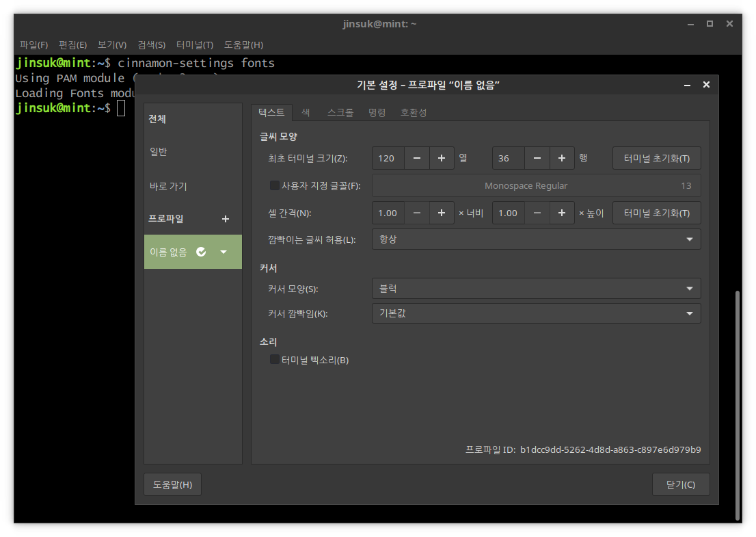Open the 파일(F) menu in terminal

point(33,45)
